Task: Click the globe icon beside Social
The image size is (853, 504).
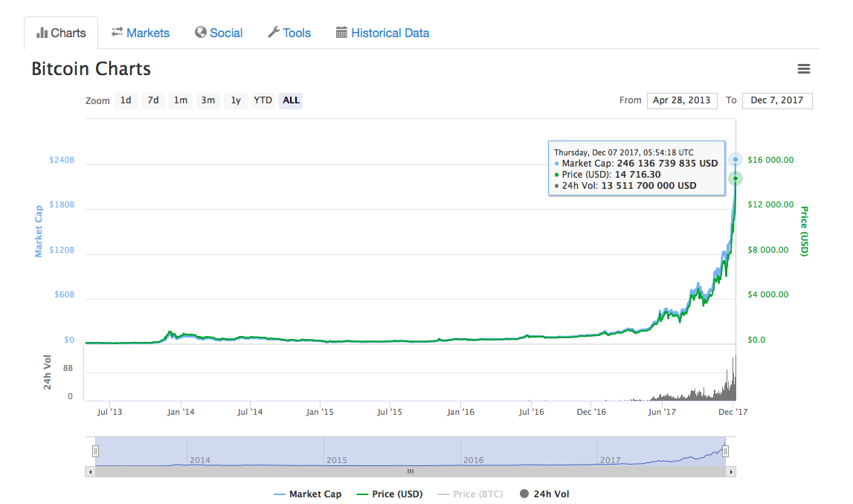Action: [201, 32]
